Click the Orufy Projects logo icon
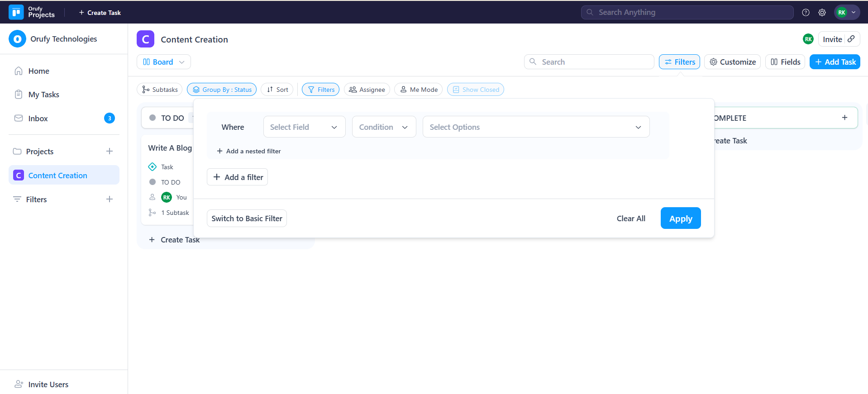The height and width of the screenshot is (394, 868). tap(16, 12)
